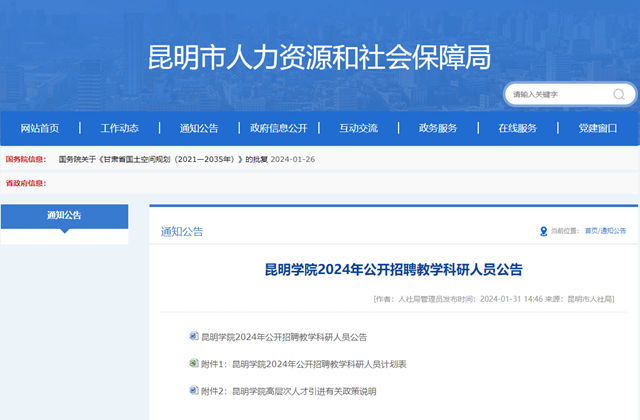Open 网站首页 in the navigation bar

click(x=40, y=128)
